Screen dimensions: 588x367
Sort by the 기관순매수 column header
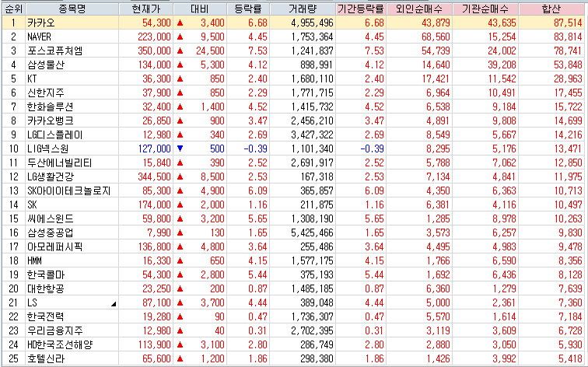(485, 9)
